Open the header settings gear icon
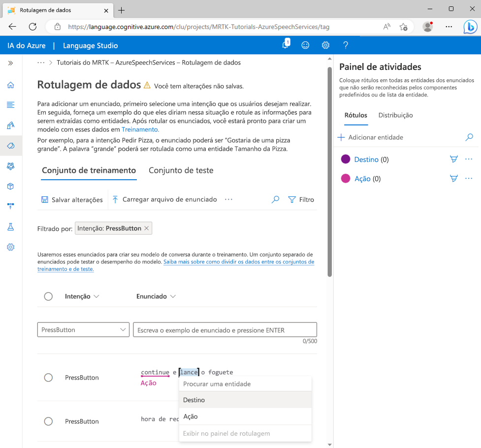 click(325, 45)
